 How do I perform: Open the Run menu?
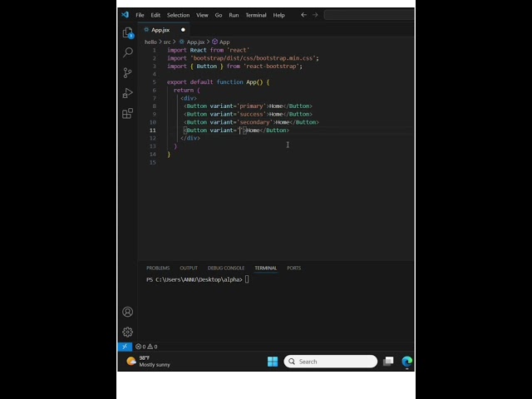point(234,15)
